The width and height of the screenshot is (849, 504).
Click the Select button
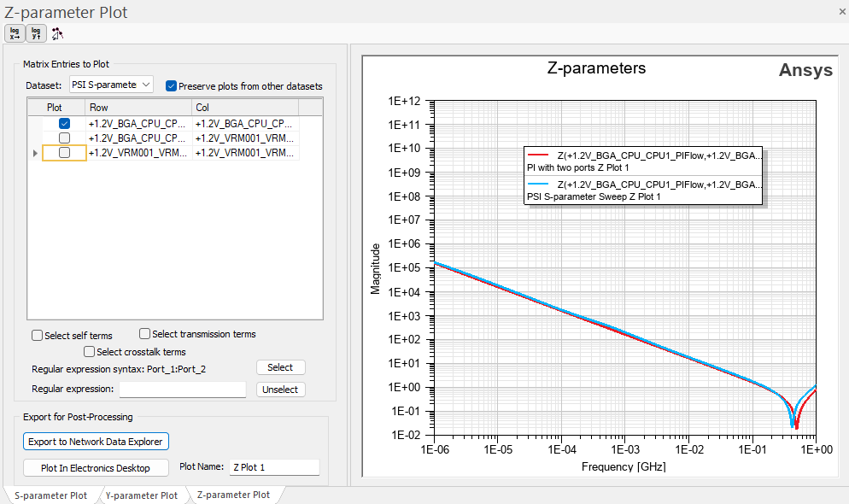point(280,367)
